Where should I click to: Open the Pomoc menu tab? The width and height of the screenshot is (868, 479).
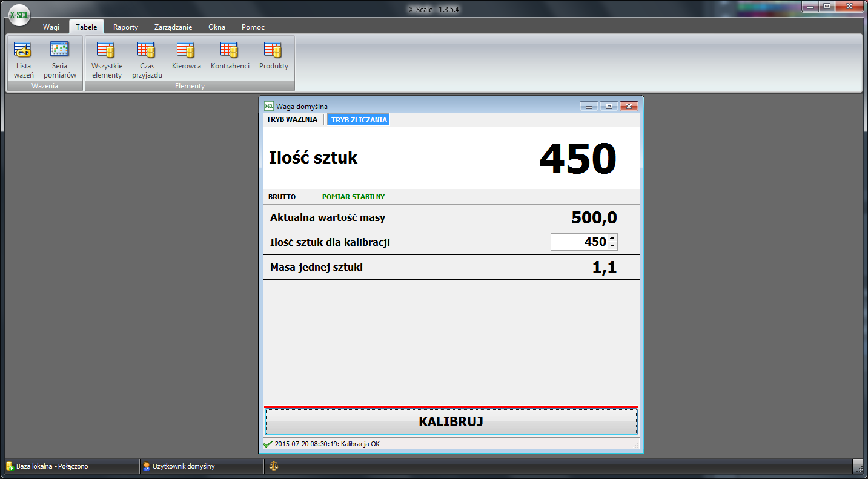253,27
